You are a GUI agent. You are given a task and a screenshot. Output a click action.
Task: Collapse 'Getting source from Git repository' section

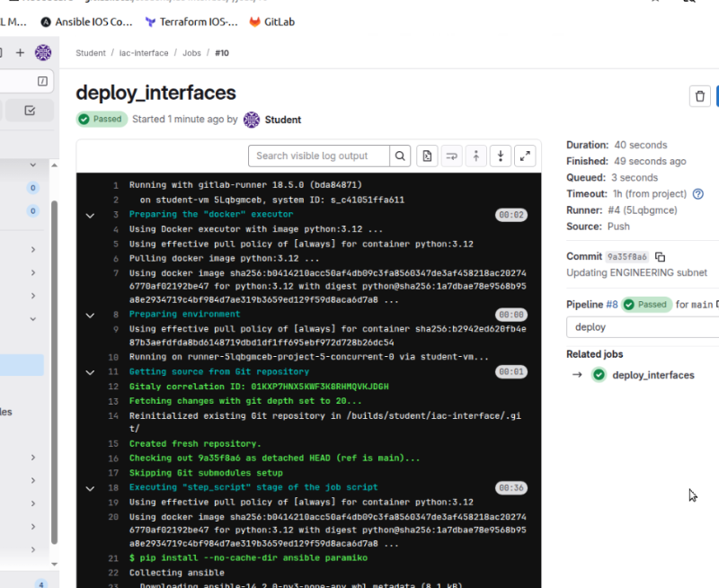90,372
